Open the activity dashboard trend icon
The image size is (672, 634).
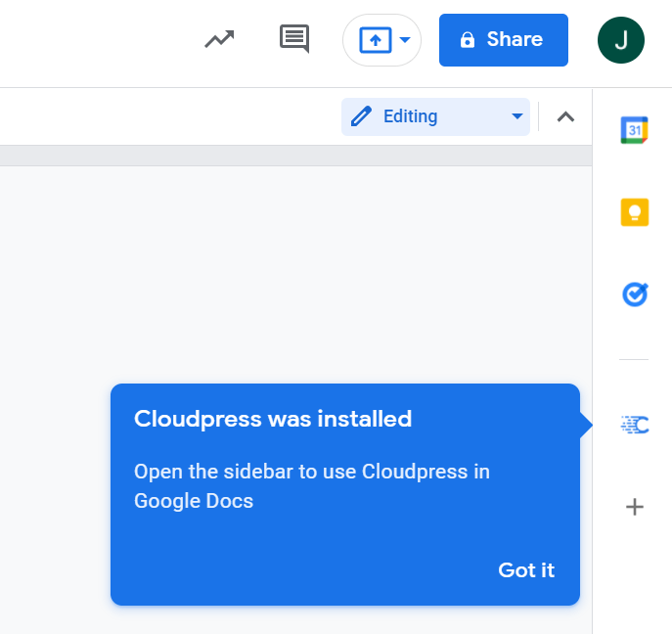coord(219,39)
